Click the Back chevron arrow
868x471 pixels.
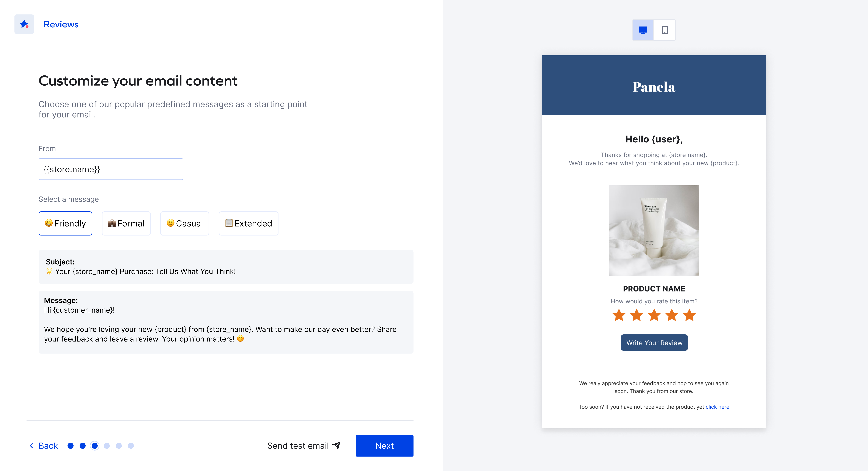(31, 446)
